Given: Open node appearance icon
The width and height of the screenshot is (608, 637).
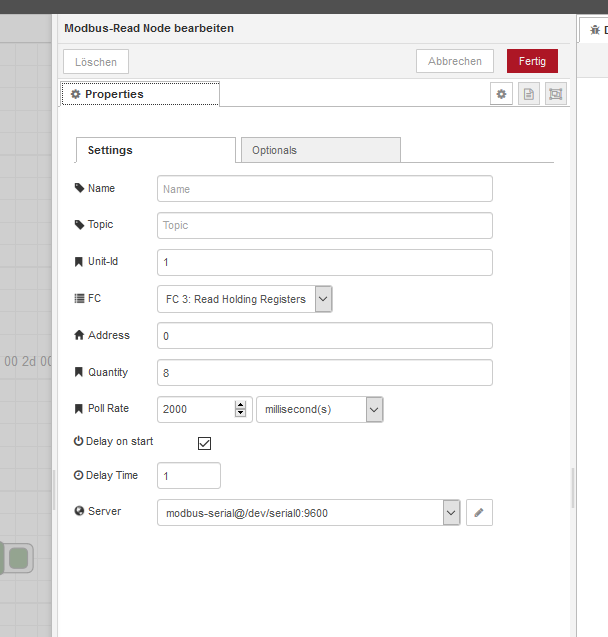Looking at the screenshot, I should click(556, 94).
